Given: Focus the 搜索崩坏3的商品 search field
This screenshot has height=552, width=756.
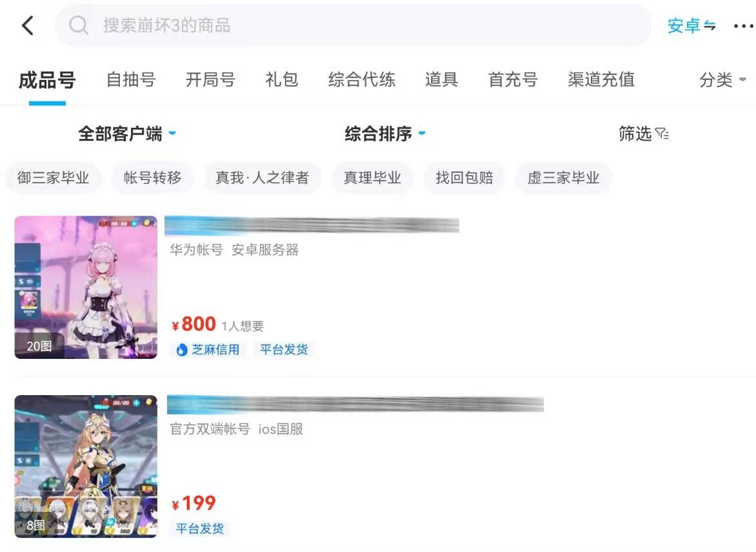Looking at the screenshot, I should pyautogui.click(x=353, y=26).
